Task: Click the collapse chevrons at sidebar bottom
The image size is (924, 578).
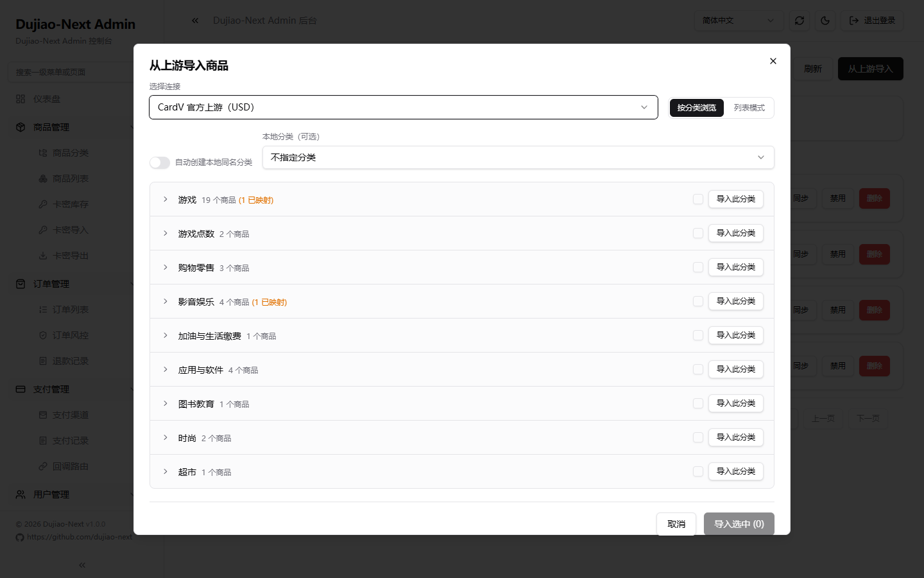Action: pyautogui.click(x=82, y=565)
